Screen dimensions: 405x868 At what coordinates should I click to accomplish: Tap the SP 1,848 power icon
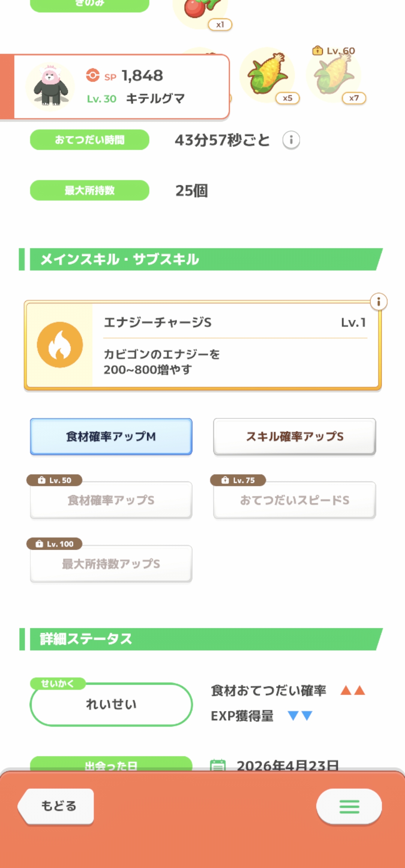pyautogui.click(x=93, y=75)
